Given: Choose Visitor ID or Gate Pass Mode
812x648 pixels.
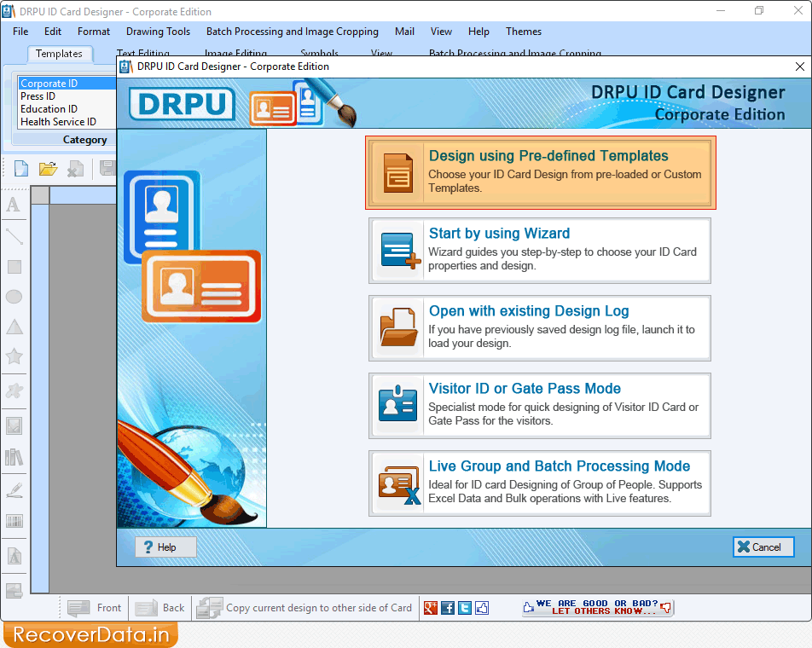Looking at the screenshot, I should (x=540, y=406).
